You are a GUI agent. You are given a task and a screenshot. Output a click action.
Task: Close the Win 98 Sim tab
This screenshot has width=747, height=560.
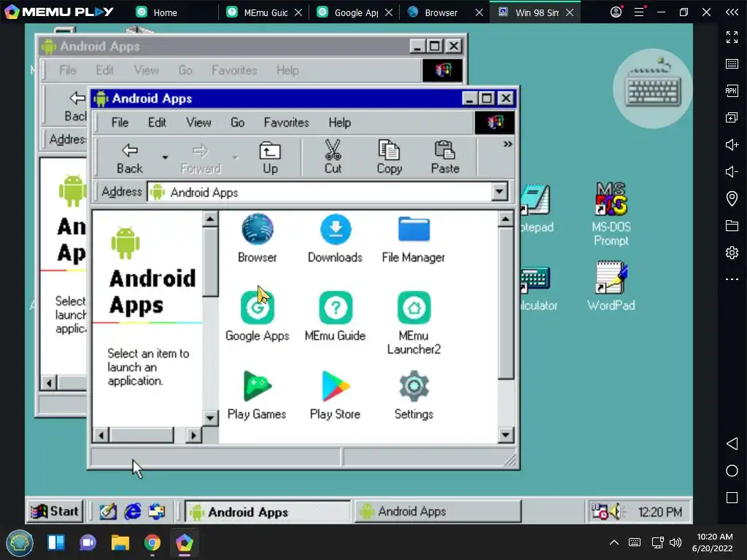click(570, 12)
